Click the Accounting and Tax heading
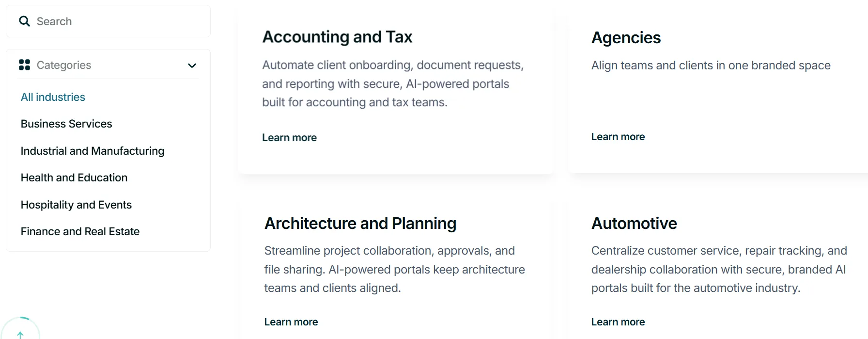 (x=337, y=37)
